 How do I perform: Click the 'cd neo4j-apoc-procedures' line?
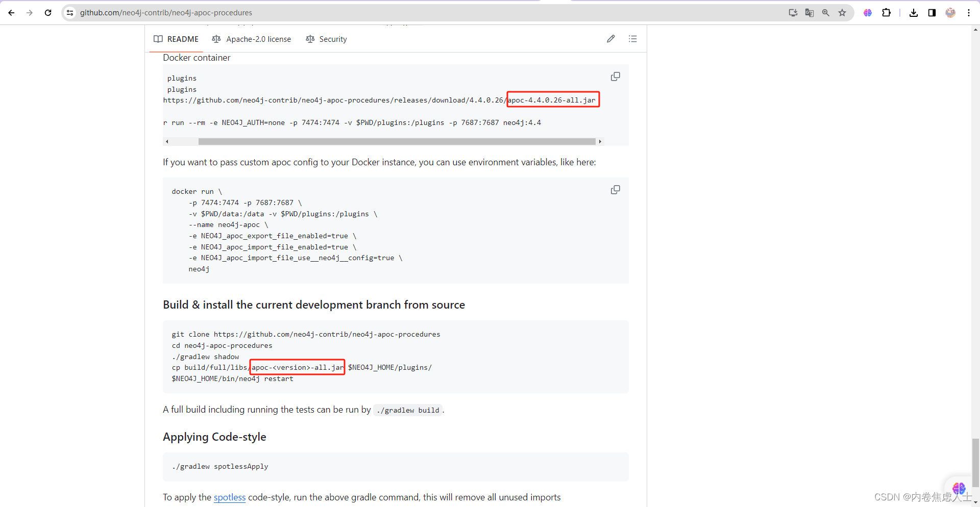tap(222, 346)
